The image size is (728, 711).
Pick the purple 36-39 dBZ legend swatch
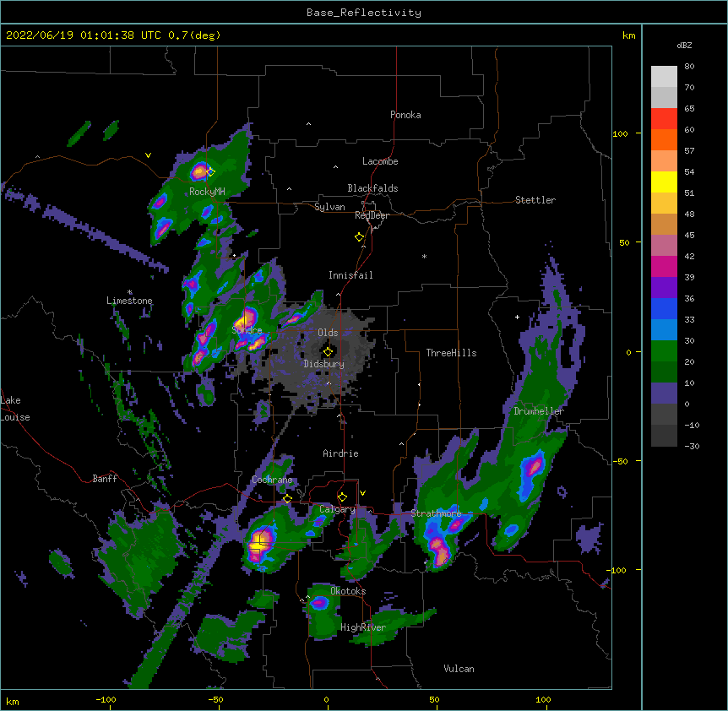664,287
